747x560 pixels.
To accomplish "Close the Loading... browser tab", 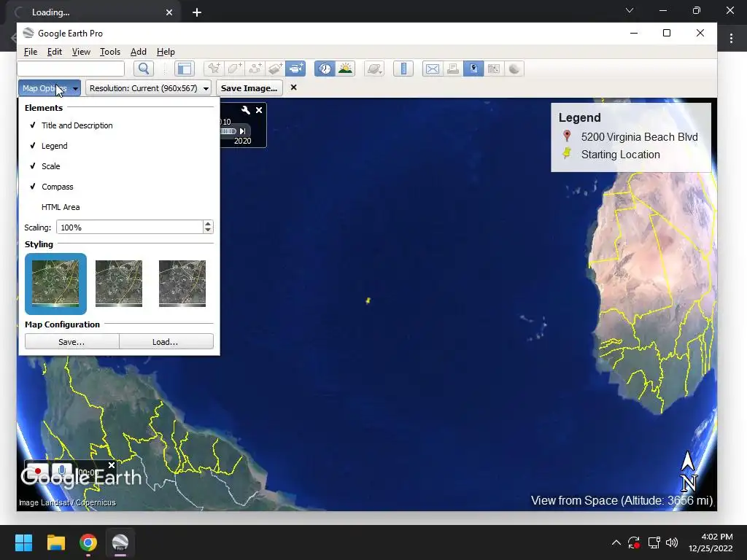I will click(x=169, y=12).
